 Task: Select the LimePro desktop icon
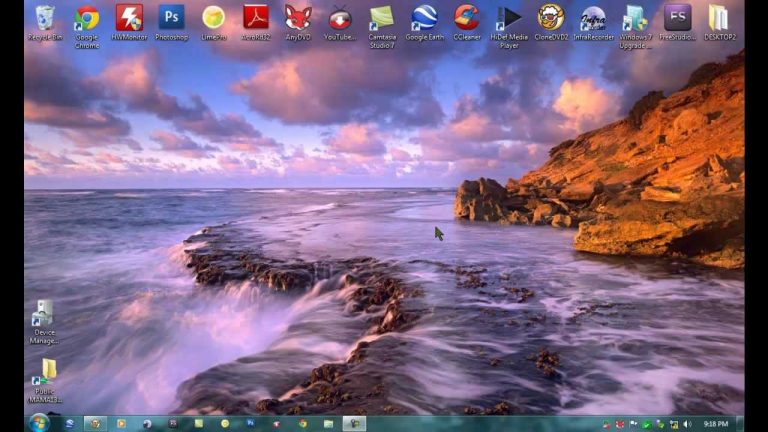pyautogui.click(x=214, y=23)
